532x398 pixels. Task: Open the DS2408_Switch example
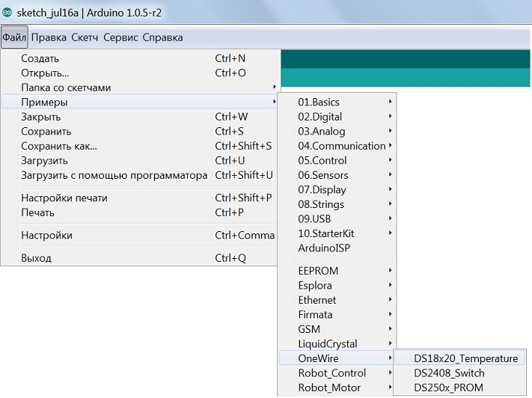click(449, 373)
